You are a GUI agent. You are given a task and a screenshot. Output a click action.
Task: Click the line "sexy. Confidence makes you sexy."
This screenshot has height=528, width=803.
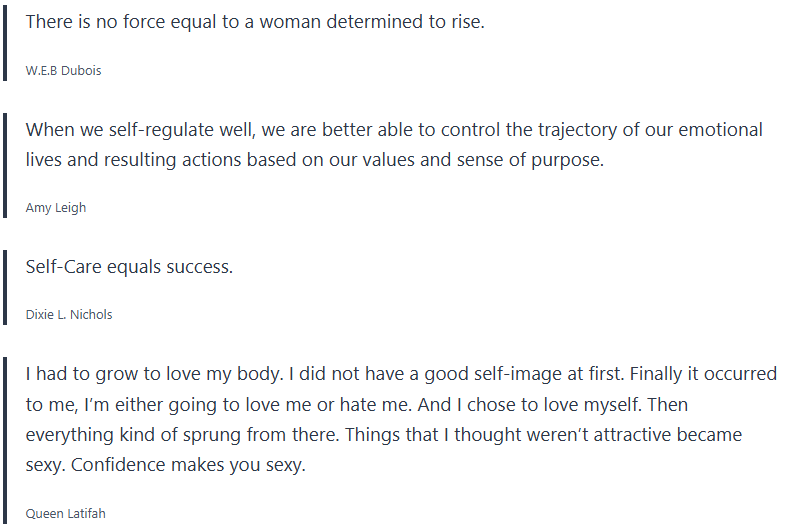click(165, 466)
